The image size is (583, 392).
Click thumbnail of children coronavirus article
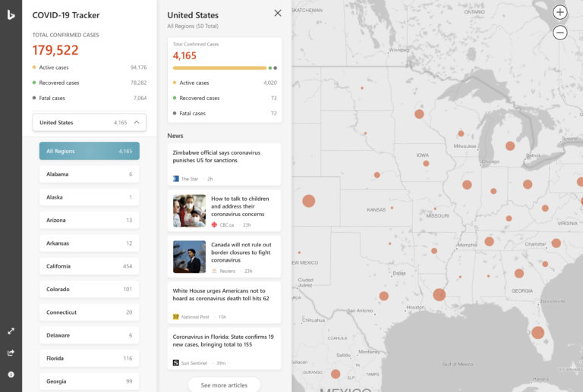pyautogui.click(x=189, y=212)
